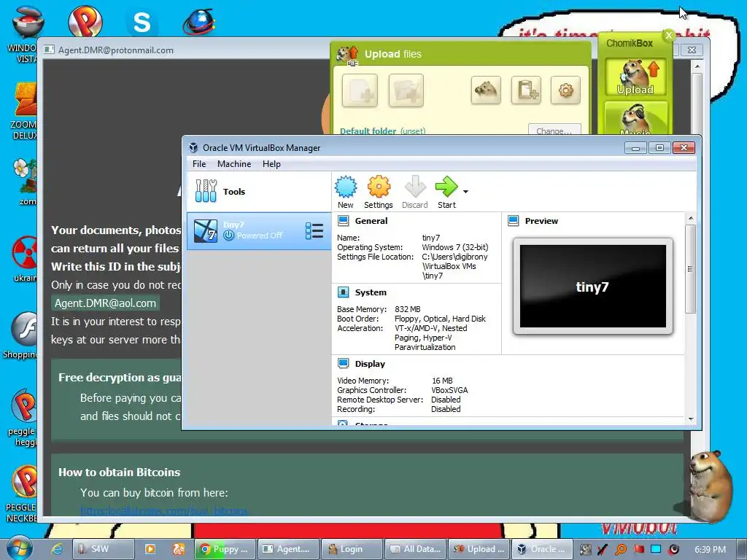Open the globe browser desktop shortcut
The image size is (747, 560).
pyautogui.click(x=198, y=22)
